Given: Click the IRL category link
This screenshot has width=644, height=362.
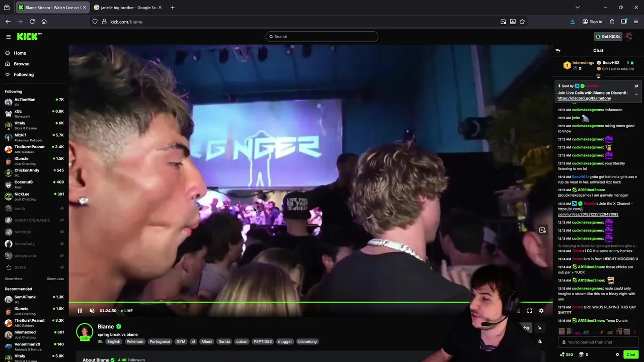Looking at the screenshot, I should click(x=100, y=341).
